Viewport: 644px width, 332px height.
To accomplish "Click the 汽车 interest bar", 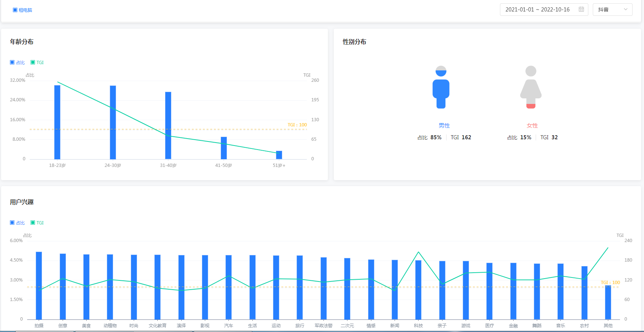I will pos(229,287).
